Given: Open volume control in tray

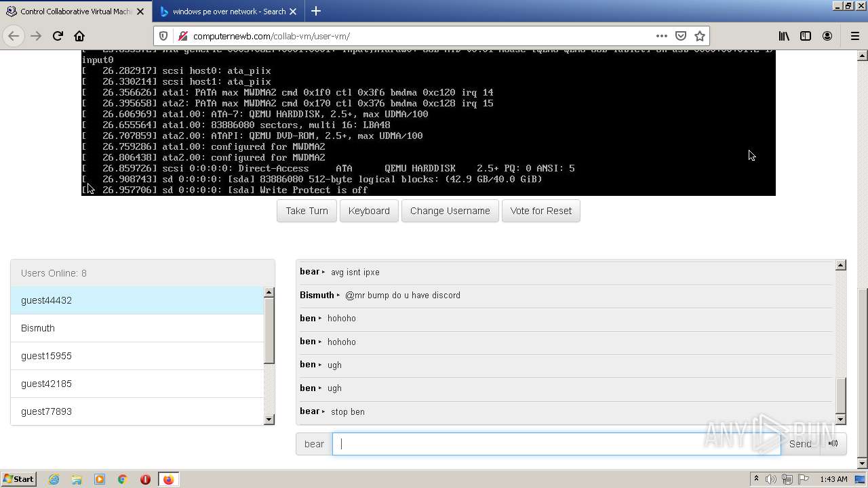Looking at the screenshot, I should (771, 479).
